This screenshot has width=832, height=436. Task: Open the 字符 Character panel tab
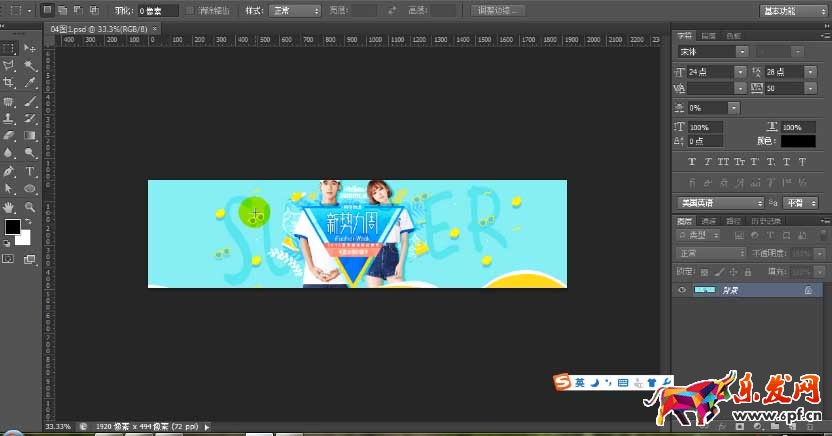[x=685, y=35]
